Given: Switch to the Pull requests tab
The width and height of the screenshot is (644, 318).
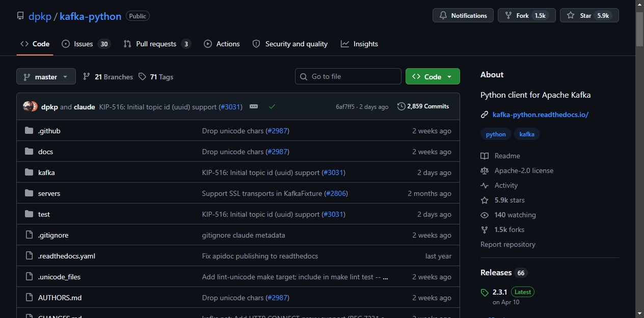Looking at the screenshot, I should tap(157, 44).
